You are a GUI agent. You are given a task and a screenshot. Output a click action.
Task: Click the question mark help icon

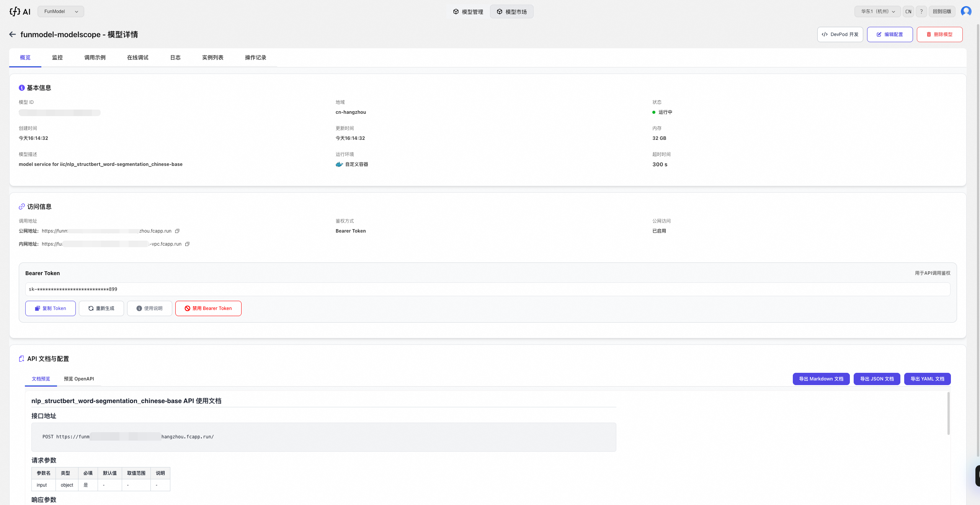pos(921,11)
